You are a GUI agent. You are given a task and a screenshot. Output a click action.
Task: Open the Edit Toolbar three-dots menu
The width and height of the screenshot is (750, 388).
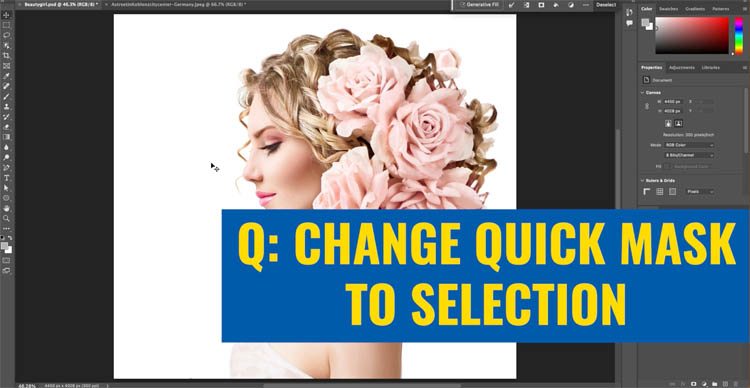click(7, 228)
